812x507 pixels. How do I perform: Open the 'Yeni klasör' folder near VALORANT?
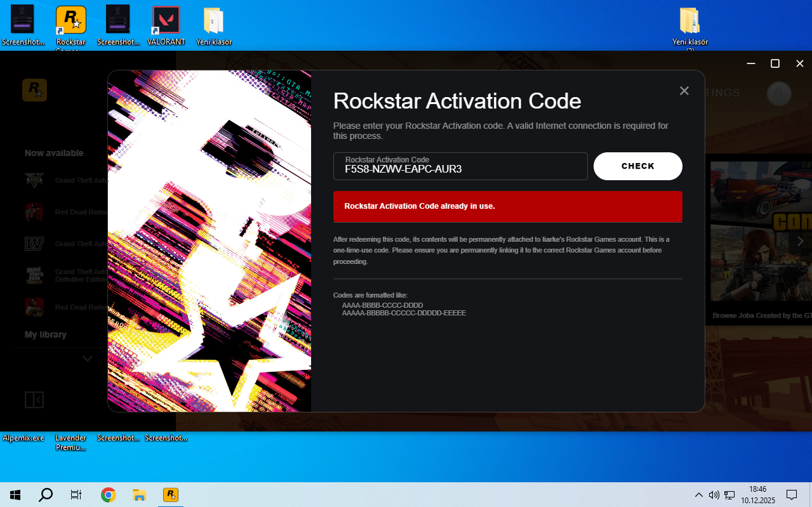[x=214, y=27]
